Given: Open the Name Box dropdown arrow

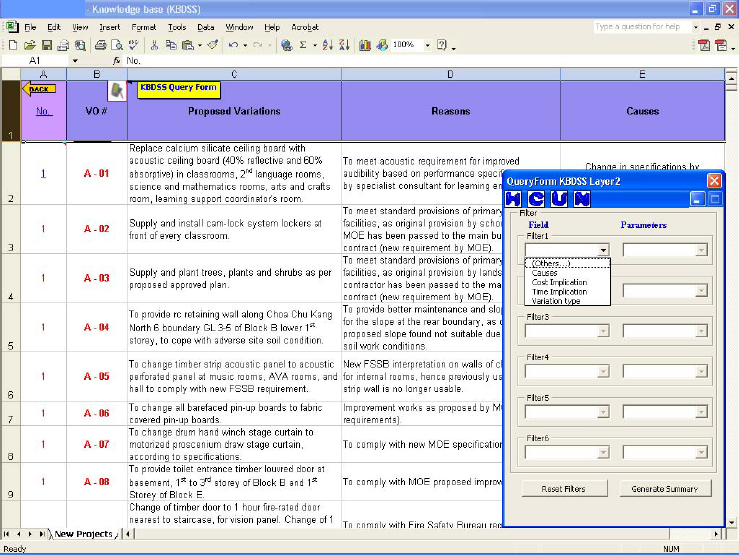Looking at the screenshot, I should (x=75, y=61).
